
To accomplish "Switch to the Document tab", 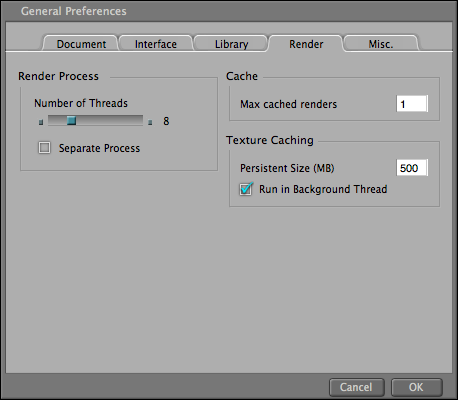I will click(x=80, y=44).
